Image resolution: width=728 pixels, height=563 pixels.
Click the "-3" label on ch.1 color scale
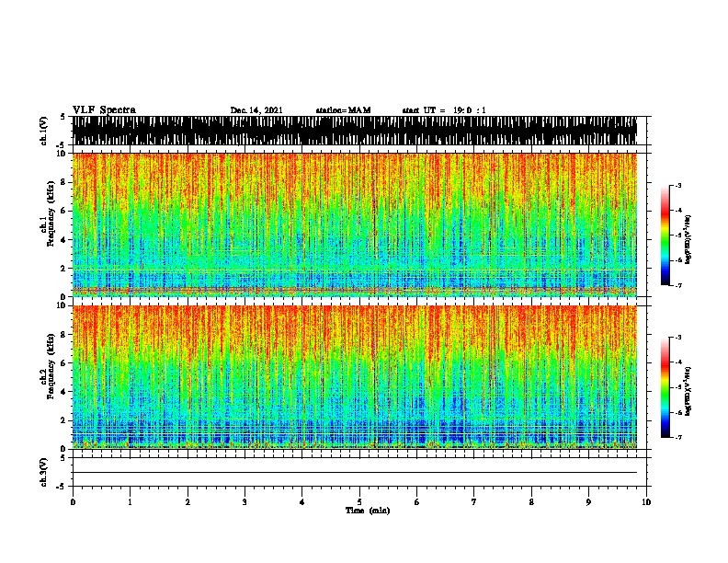[678, 185]
